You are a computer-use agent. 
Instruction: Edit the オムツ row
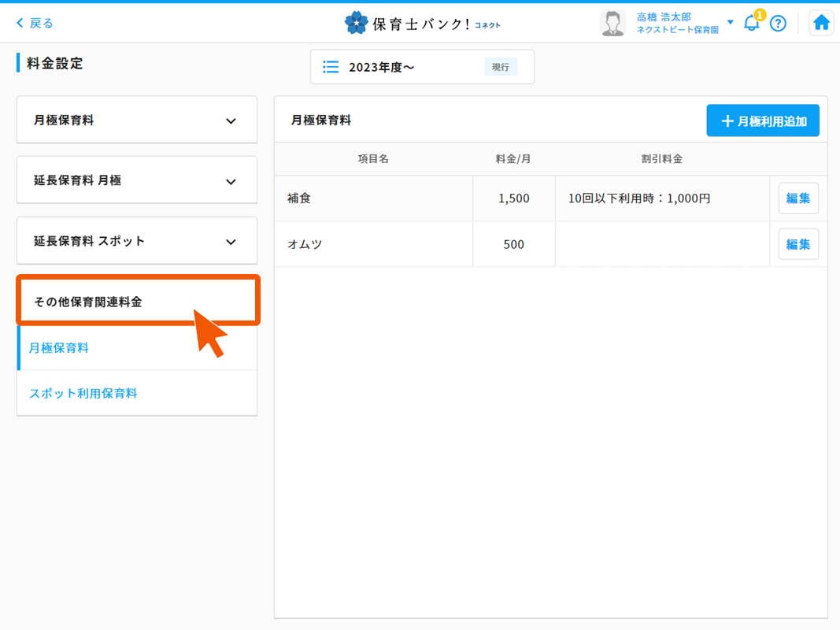798,244
